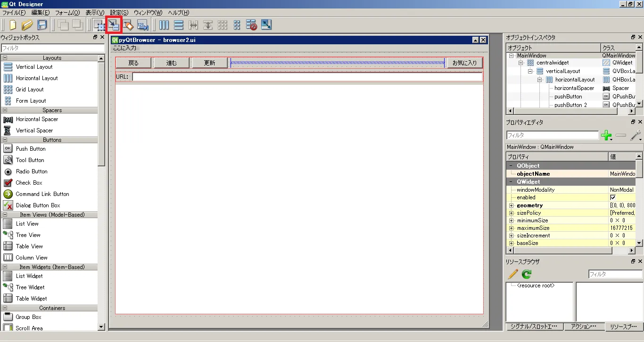Click the URL input field in the form
Image resolution: width=644 pixels, height=342 pixels.
point(306,77)
